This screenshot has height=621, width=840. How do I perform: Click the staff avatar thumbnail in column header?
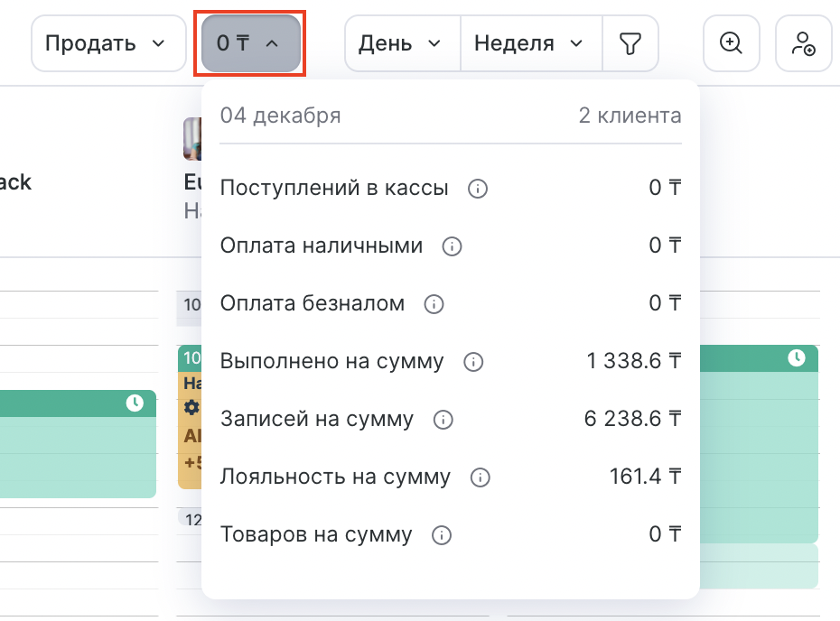192,138
